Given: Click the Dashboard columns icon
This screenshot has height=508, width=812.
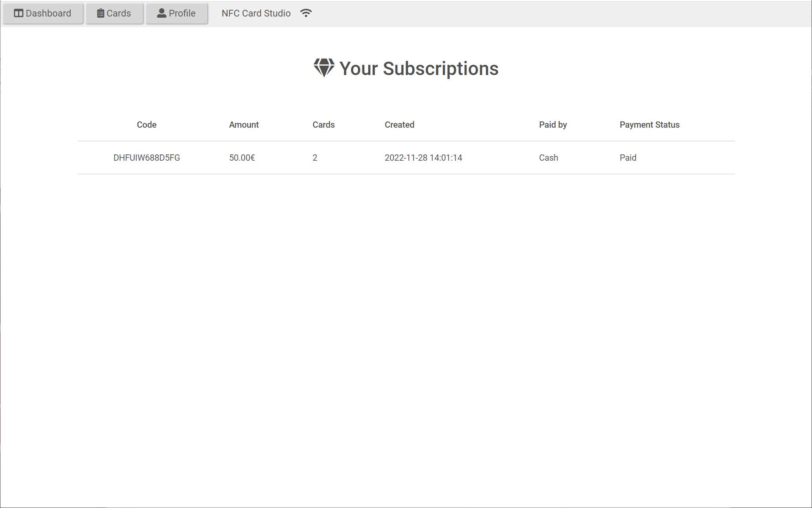Looking at the screenshot, I should (18, 13).
